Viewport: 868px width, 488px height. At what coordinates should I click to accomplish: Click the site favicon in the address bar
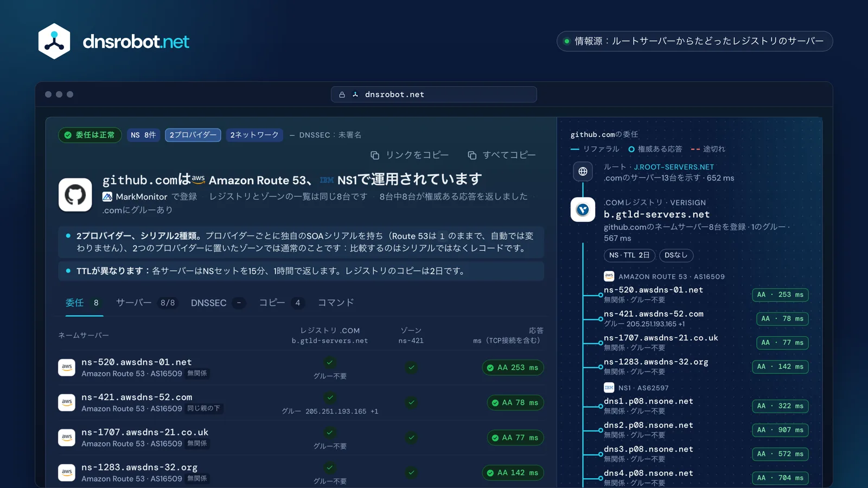coord(355,94)
